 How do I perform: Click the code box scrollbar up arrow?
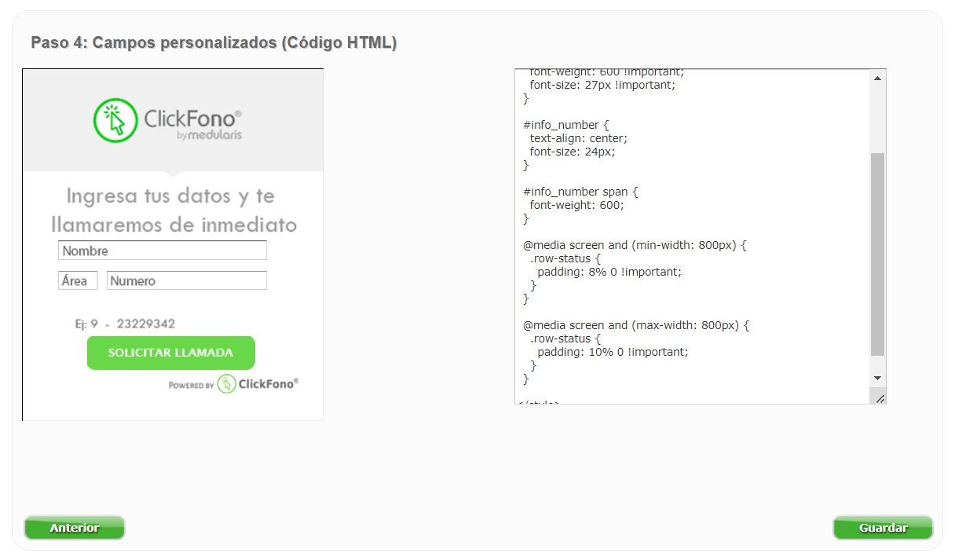[878, 78]
